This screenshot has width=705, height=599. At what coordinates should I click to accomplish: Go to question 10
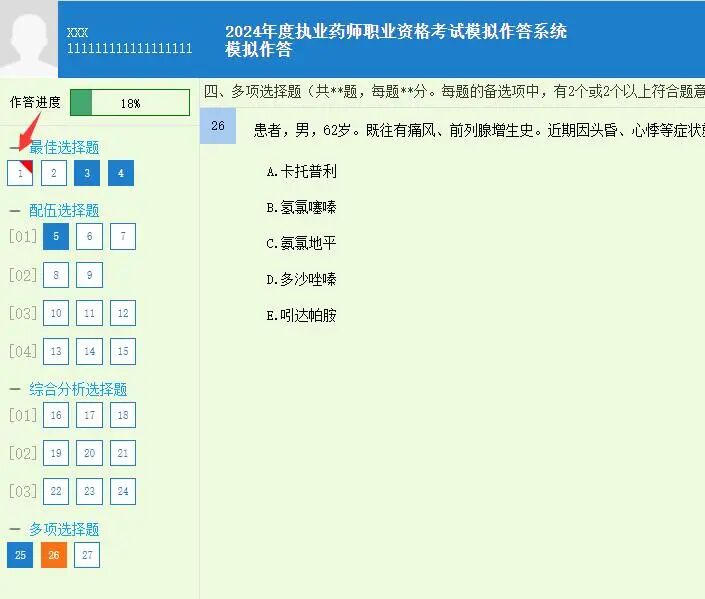pyautogui.click(x=56, y=313)
